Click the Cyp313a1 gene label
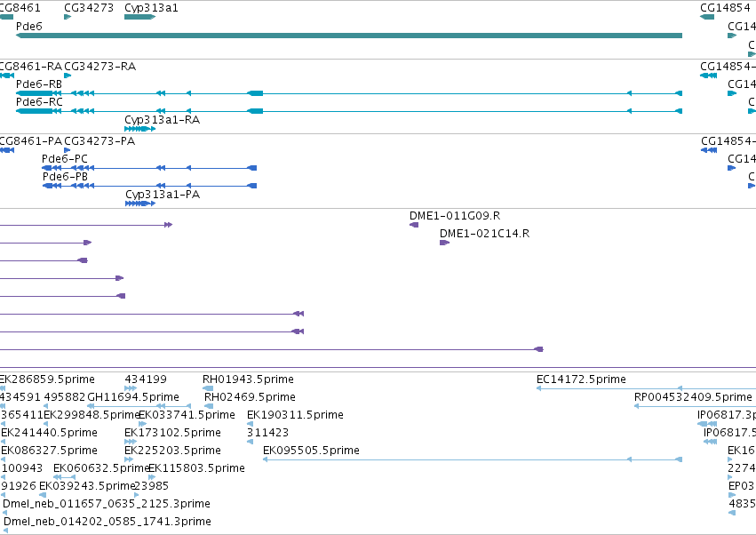Viewport: 756px width, 535px height. [151, 8]
